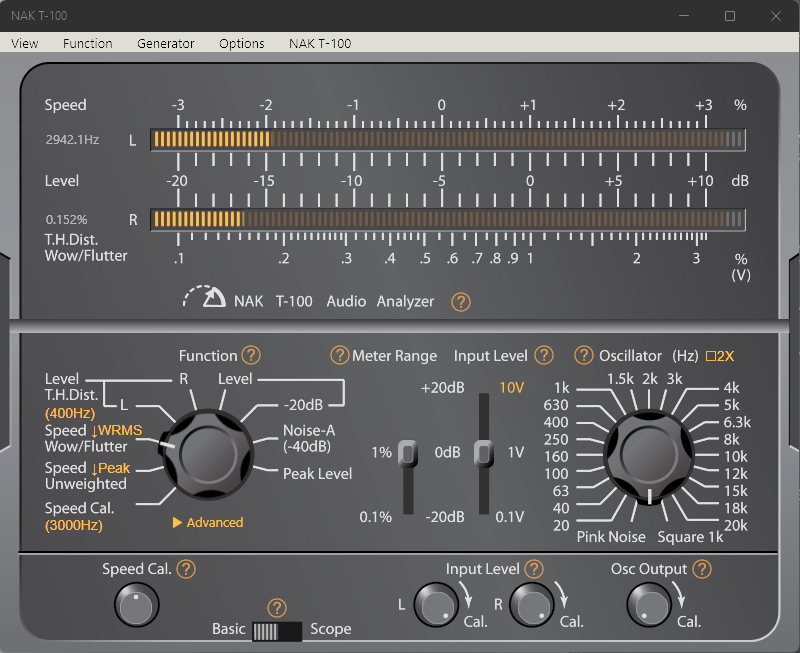Set oscillator to 10k frequency
Image resolution: width=800 pixels, height=653 pixels.
pos(736,457)
